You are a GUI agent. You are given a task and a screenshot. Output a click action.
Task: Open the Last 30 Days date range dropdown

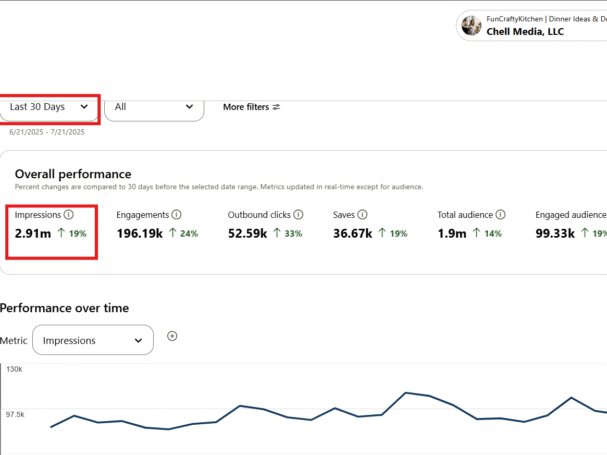click(x=49, y=107)
